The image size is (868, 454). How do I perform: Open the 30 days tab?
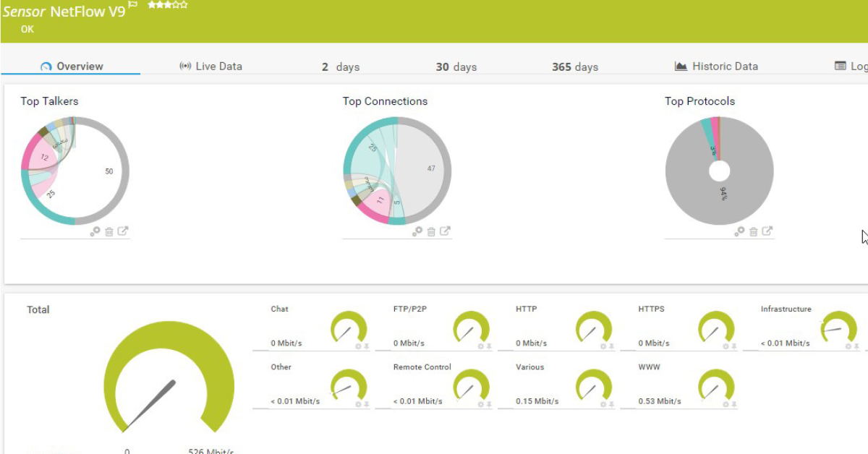click(x=456, y=67)
